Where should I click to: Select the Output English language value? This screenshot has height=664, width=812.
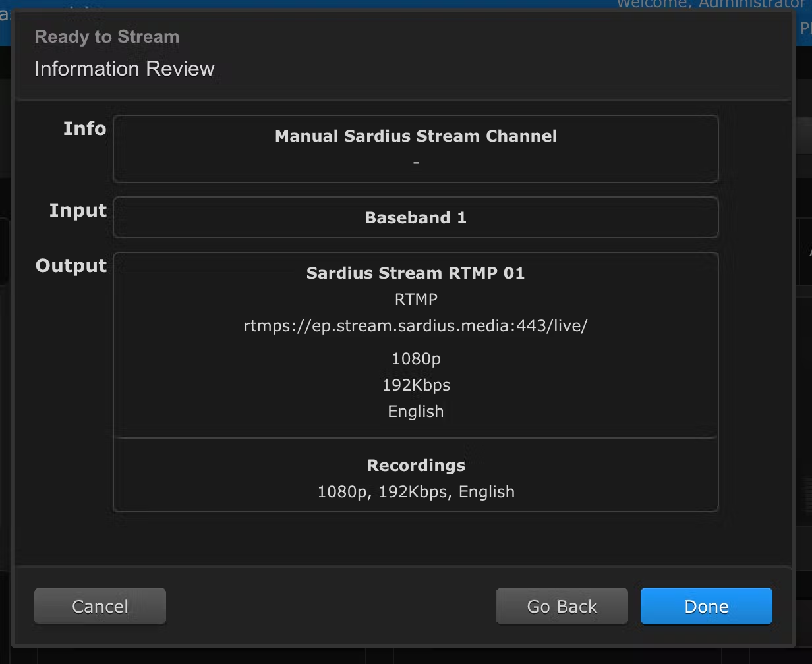(x=416, y=412)
